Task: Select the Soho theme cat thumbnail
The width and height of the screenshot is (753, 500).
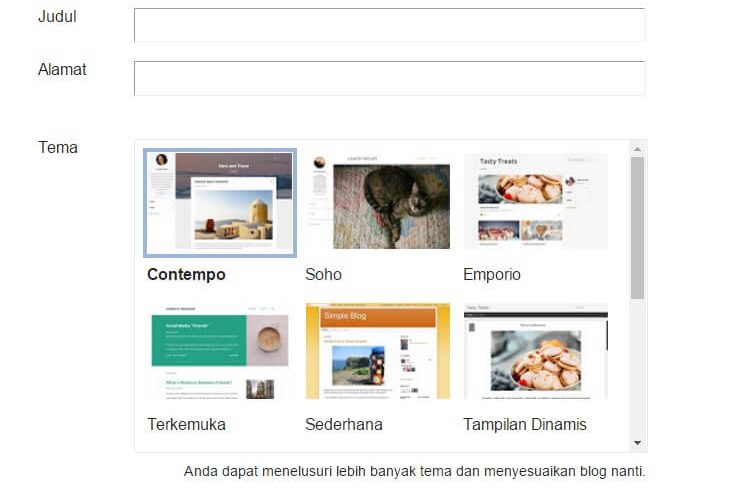Action: (x=378, y=203)
